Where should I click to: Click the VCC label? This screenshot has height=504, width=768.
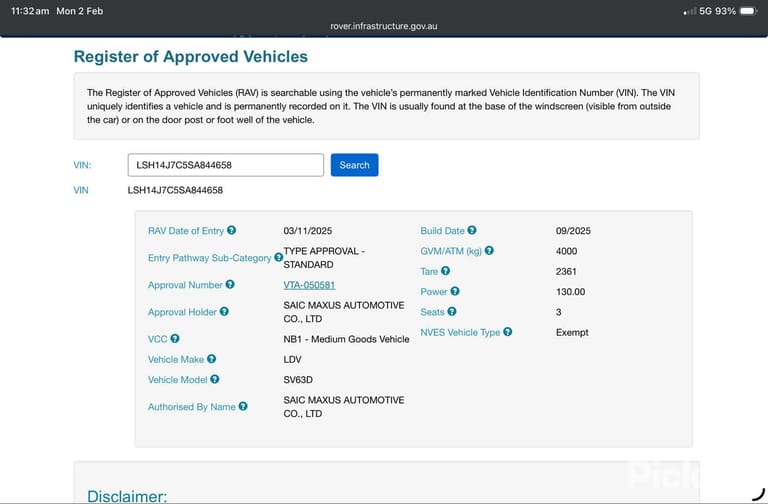tap(158, 339)
